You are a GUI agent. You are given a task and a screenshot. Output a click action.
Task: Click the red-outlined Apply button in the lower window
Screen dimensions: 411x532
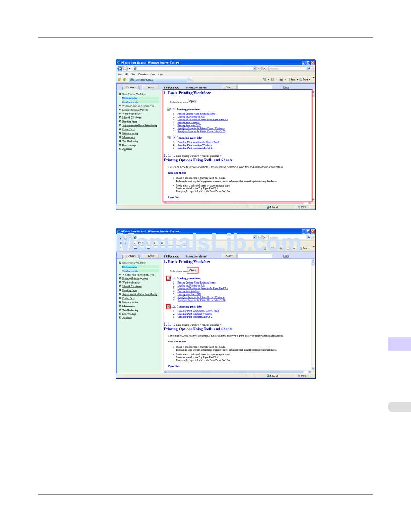click(193, 270)
